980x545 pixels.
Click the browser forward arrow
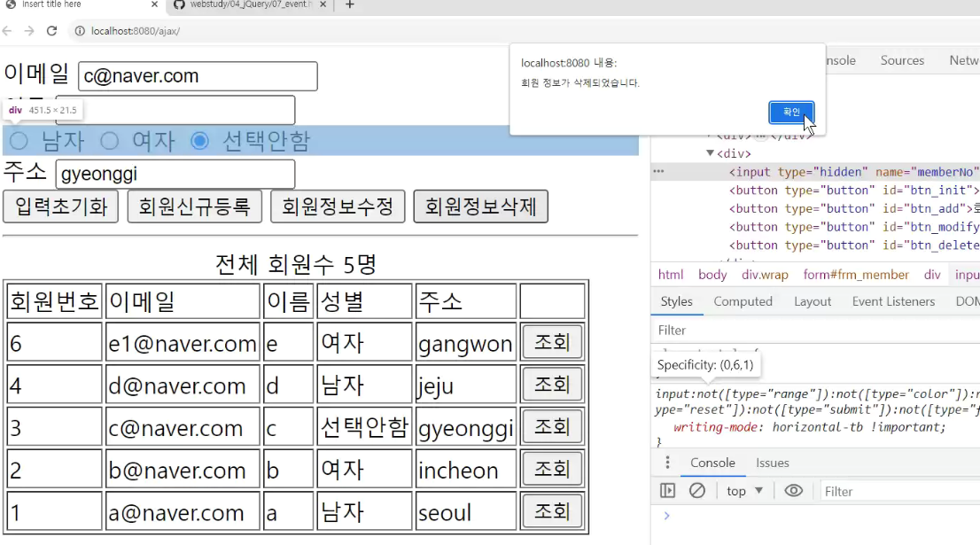click(x=29, y=31)
